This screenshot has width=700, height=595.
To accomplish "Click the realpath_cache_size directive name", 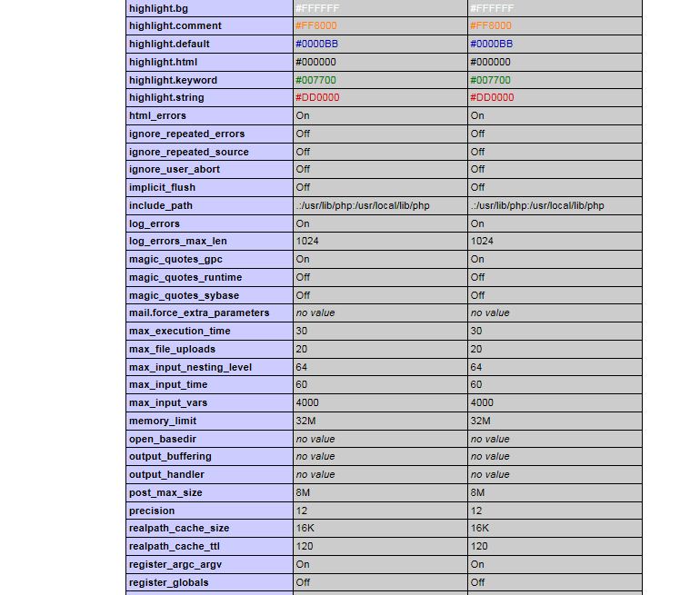I will click(x=179, y=528).
